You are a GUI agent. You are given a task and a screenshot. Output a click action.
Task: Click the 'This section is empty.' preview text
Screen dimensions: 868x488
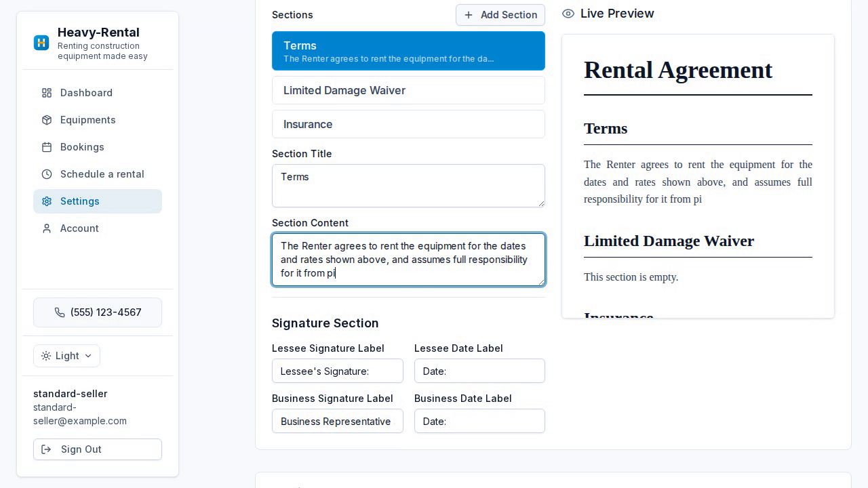click(631, 277)
